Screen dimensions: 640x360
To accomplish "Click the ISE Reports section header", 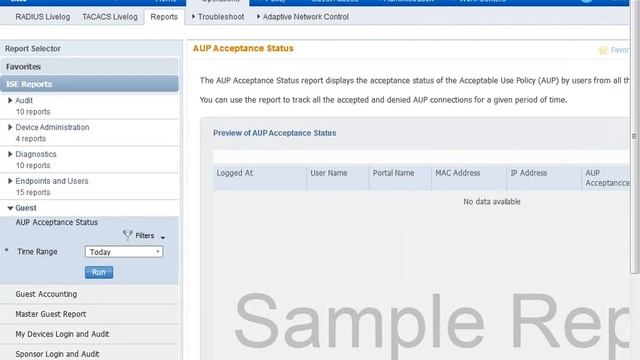I will (89, 84).
